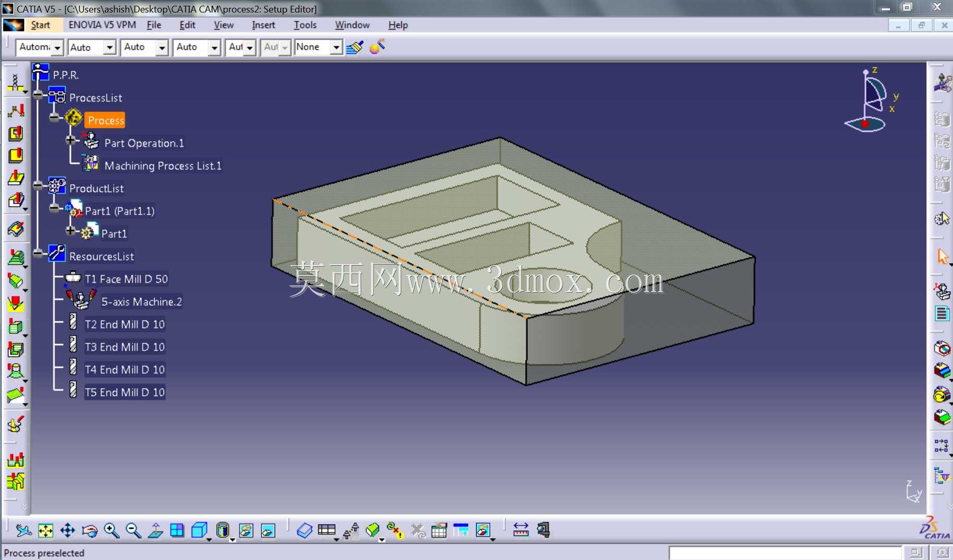Click the Painter brush icon in the graphic properties toolbar
This screenshot has width=953, height=560.
point(355,47)
